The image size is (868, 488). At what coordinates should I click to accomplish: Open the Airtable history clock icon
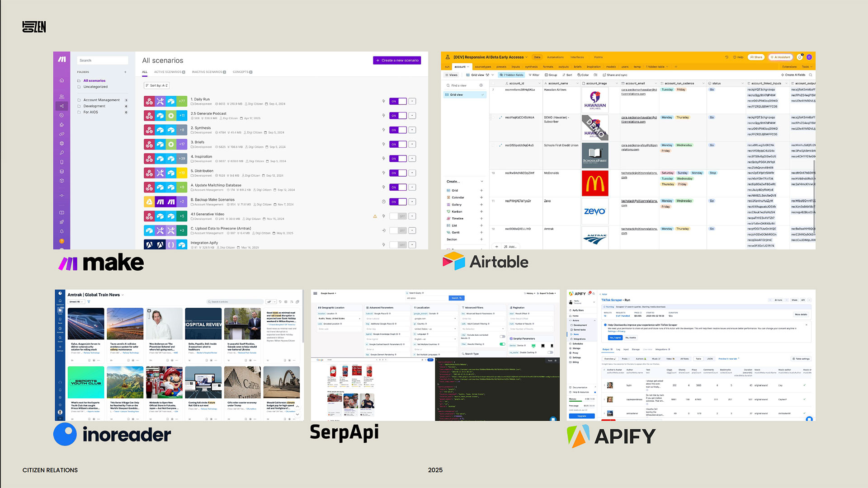(726, 57)
